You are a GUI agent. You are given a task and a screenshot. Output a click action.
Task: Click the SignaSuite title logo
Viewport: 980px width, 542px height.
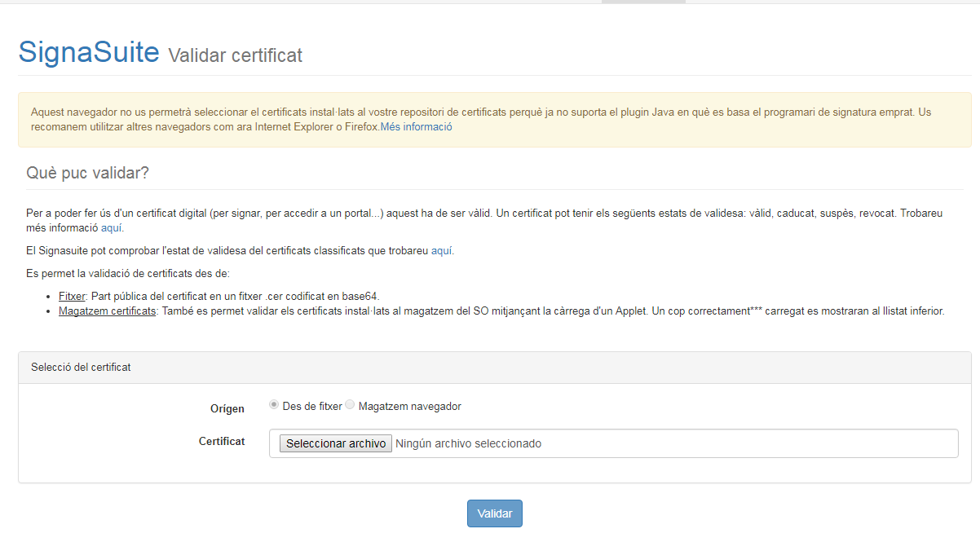point(89,52)
